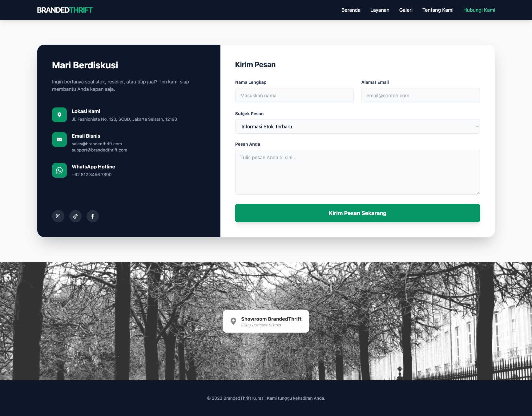Open the Layanan menu item
Screen dimensions: 532x416
pos(380,10)
